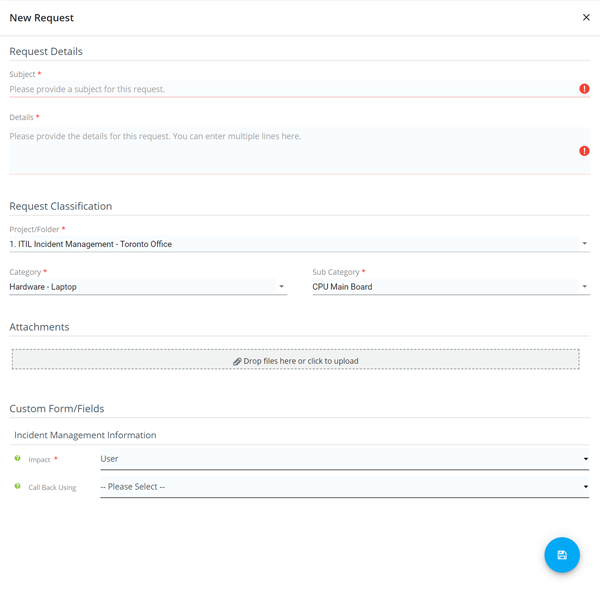600x593 pixels.
Task: Click into the Details text area
Action: pos(299,151)
